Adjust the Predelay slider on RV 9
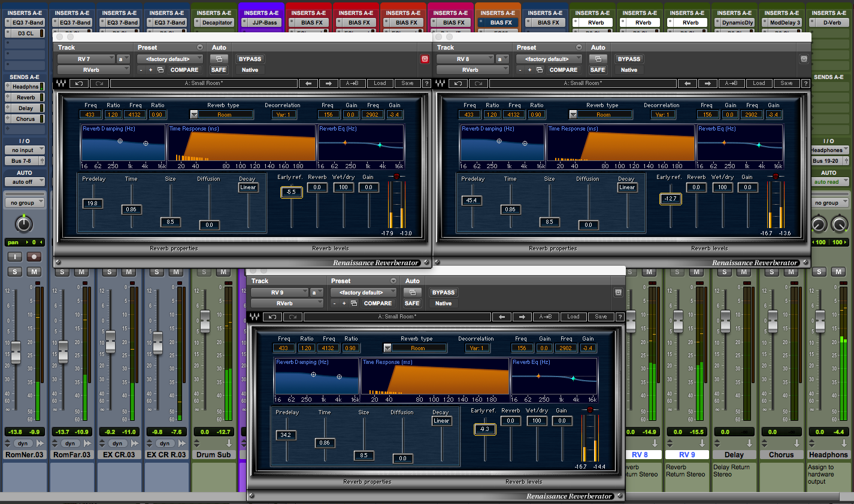This screenshot has width=854, height=504. point(286,435)
